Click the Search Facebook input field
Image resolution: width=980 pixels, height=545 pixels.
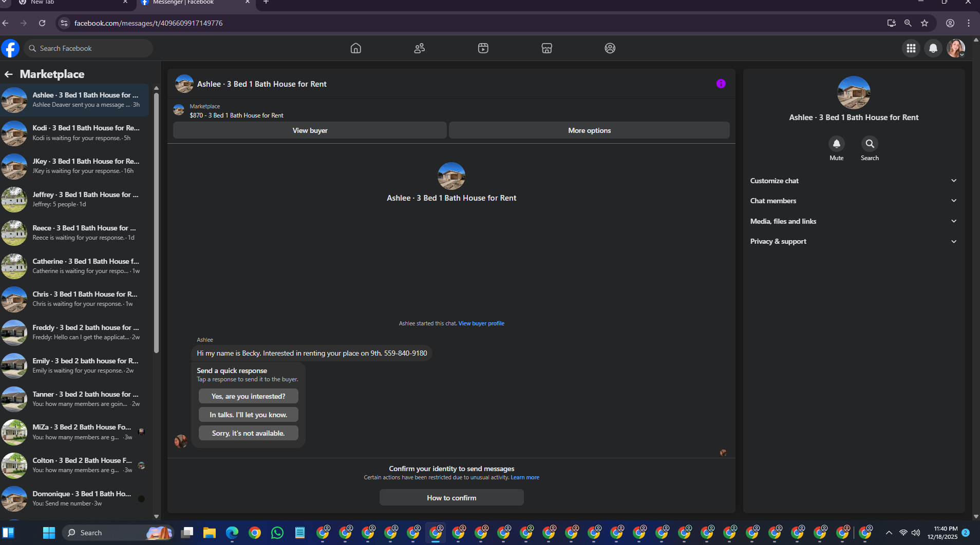pyautogui.click(x=88, y=48)
